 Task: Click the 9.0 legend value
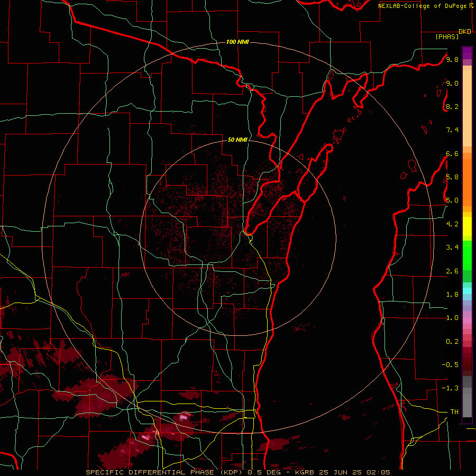(x=452, y=83)
